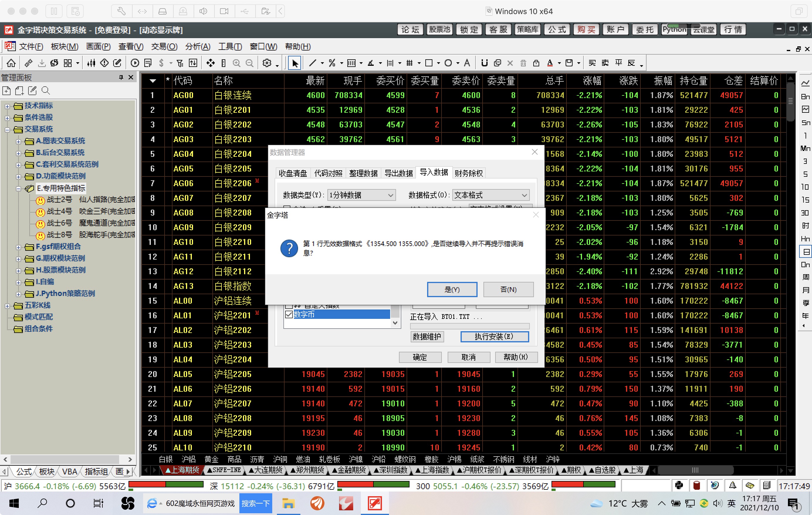This screenshot has width=812, height=515.
Task: Pin the 管理面板 panel
Action: 121,78
